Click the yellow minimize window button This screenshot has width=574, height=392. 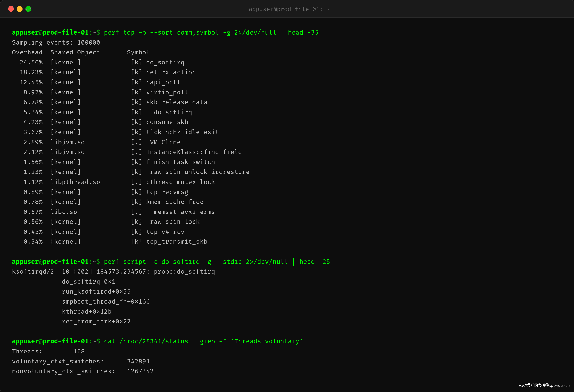(20, 9)
